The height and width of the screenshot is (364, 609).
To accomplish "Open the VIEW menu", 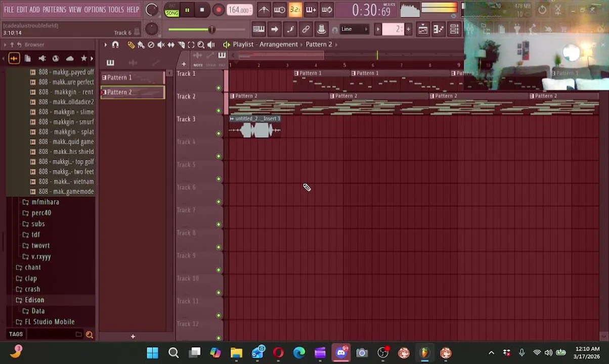I will pyautogui.click(x=75, y=10).
